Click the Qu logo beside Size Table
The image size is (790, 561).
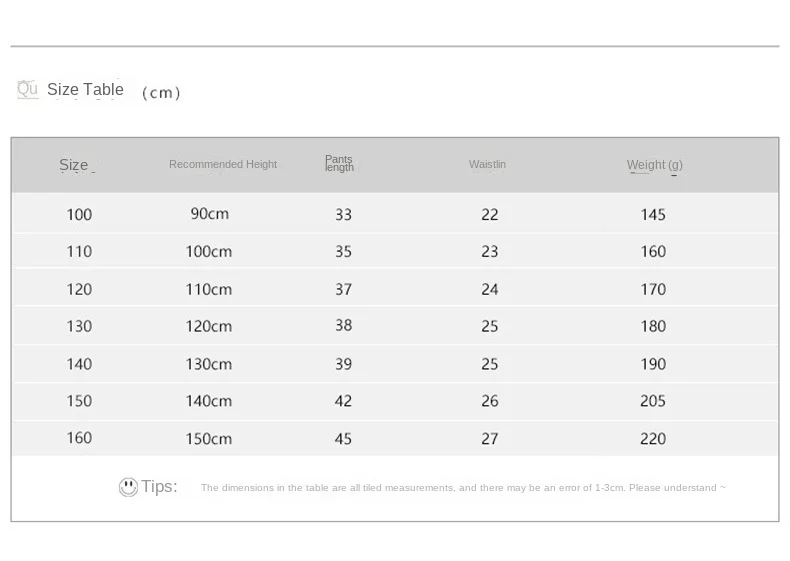click(x=28, y=89)
